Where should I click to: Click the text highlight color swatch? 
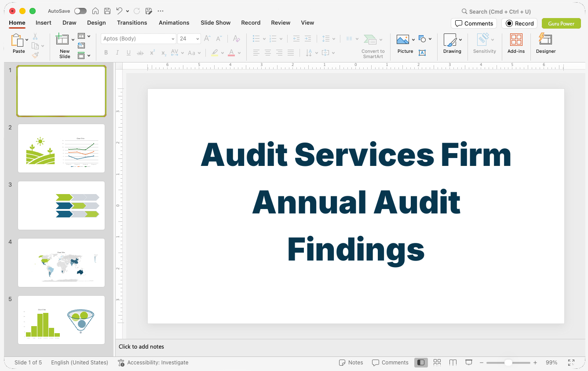[215, 53]
